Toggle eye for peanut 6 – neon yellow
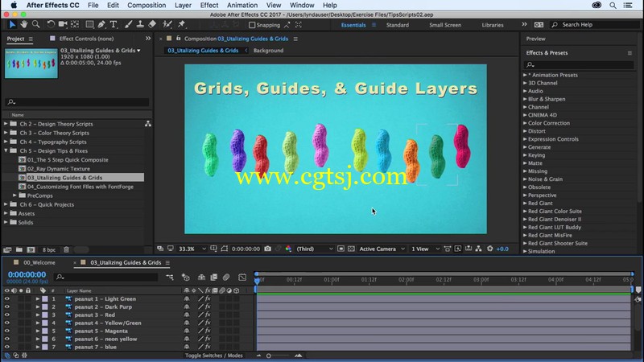This screenshot has height=362, width=644. 7,339
